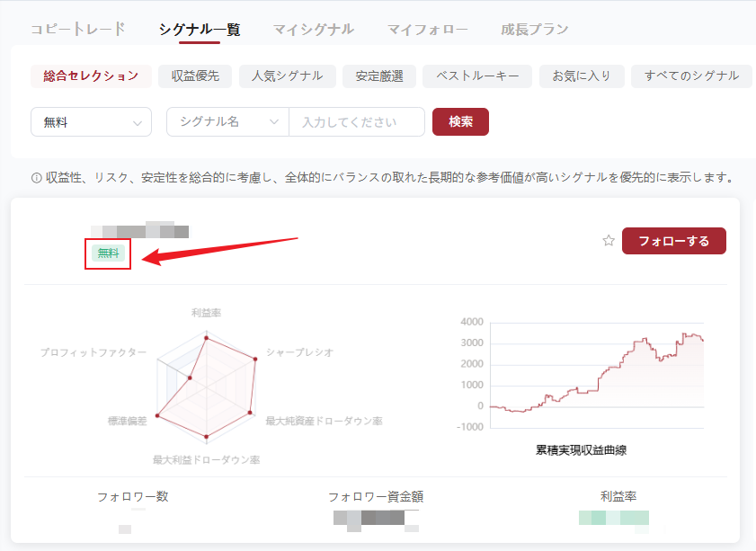This screenshot has width=756, height=551.
Task: Open the 無料 fee dropdown
Action: [91, 122]
